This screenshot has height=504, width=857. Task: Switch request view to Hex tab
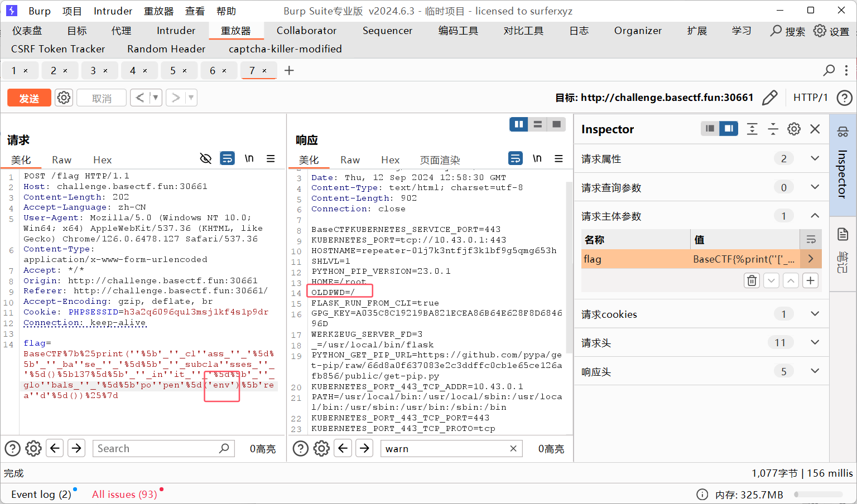tap(102, 160)
